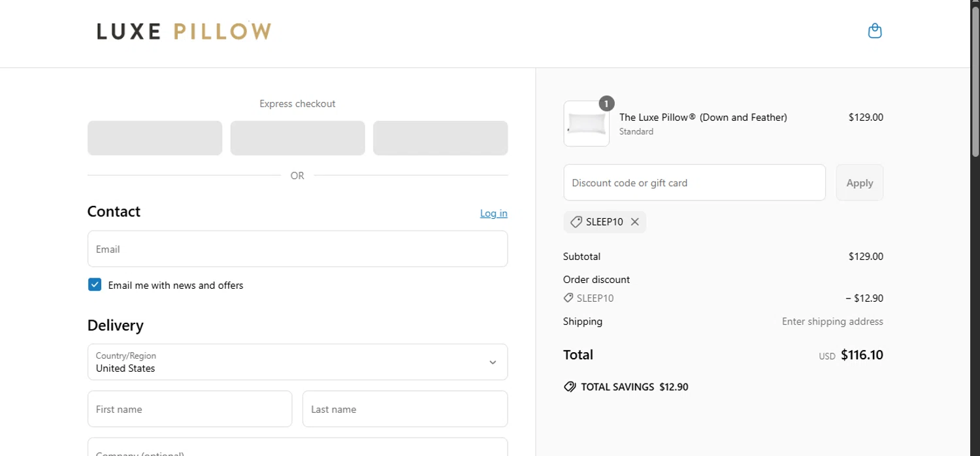Click the Log in link
The width and height of the screenshot is (980, 456).
[493, 213]
